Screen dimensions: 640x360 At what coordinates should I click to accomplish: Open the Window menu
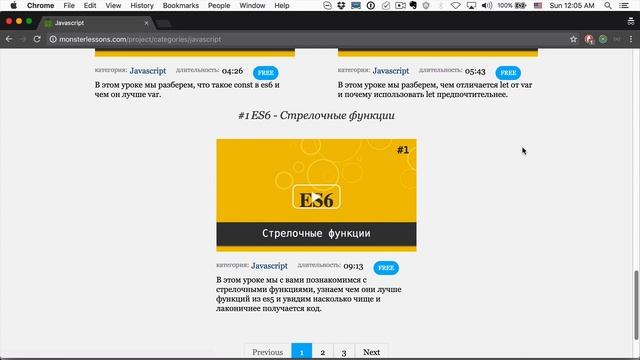click(252, 6)
